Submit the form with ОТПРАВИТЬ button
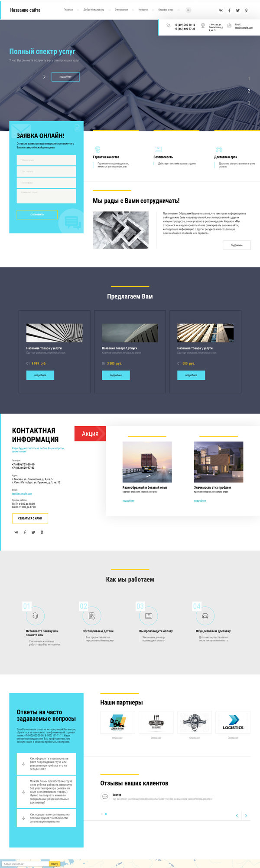 point(37,214)
